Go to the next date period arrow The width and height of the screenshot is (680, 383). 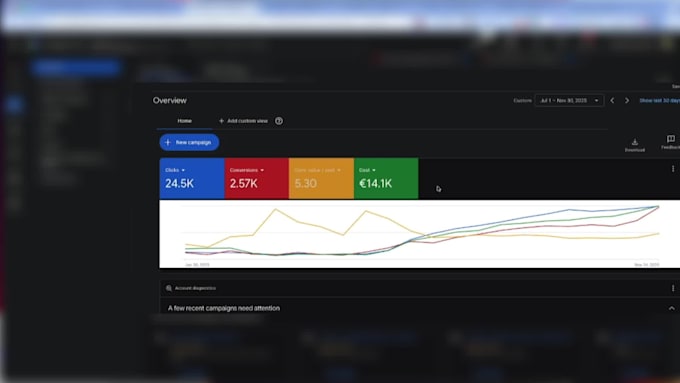[x=627, y=100]
